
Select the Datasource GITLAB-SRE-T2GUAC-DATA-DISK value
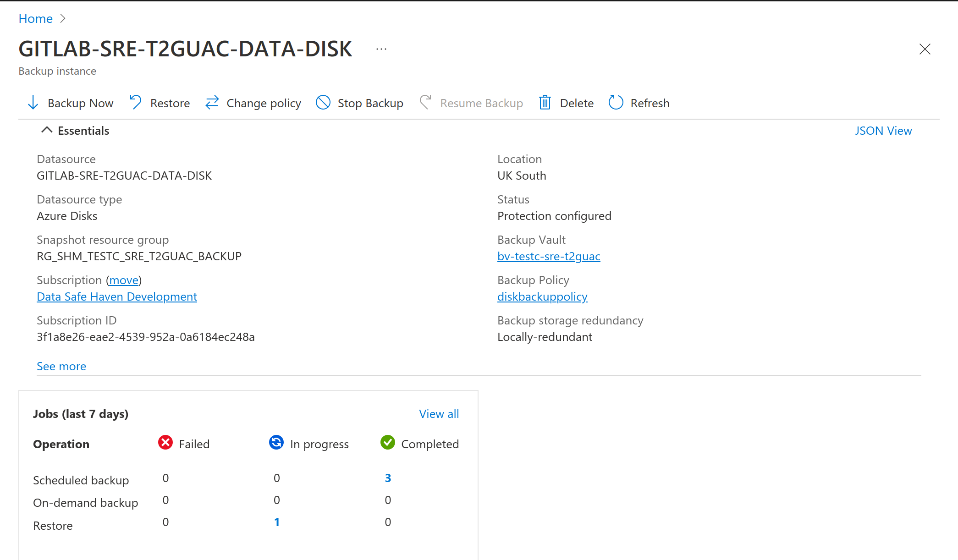coord(124,176)
